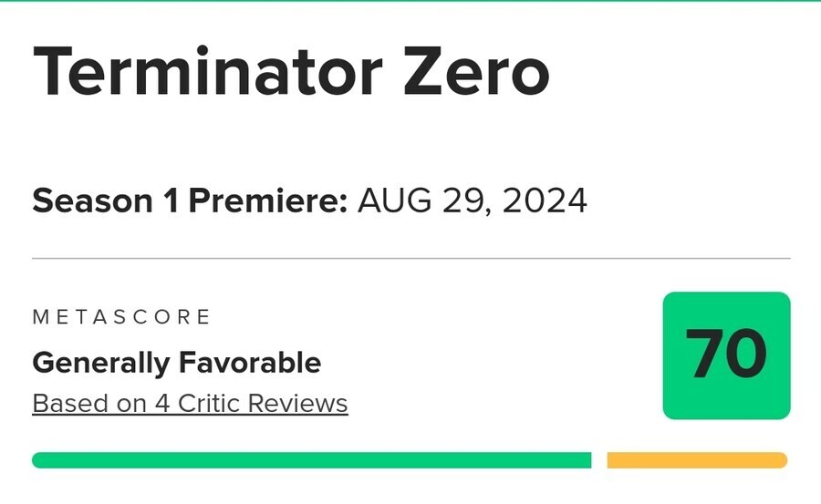The height and width of the screenshot is (504, 821).
Task: Click the month AUG in the date
Action: (388, 201)
